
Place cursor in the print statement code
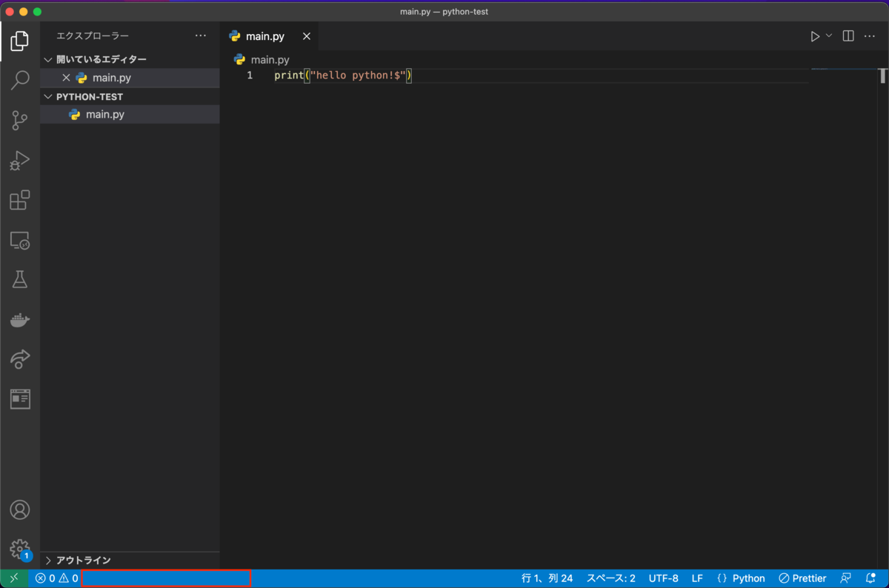(342, 76)
